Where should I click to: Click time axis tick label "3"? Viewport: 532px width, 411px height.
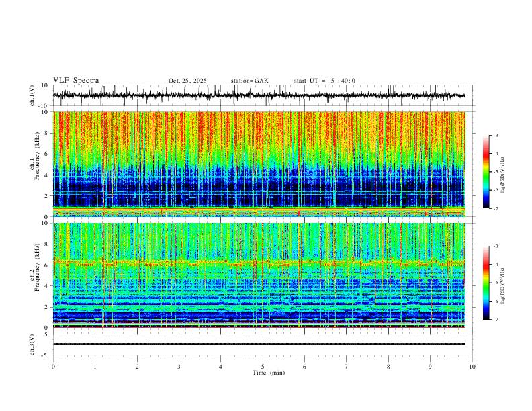click(x=179, y=367)
